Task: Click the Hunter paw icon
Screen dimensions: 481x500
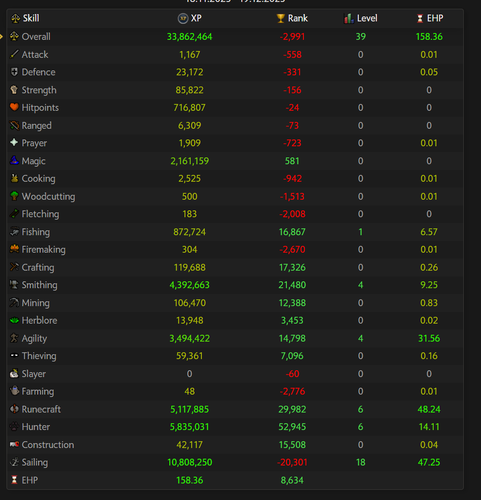Action: [14, 426]
